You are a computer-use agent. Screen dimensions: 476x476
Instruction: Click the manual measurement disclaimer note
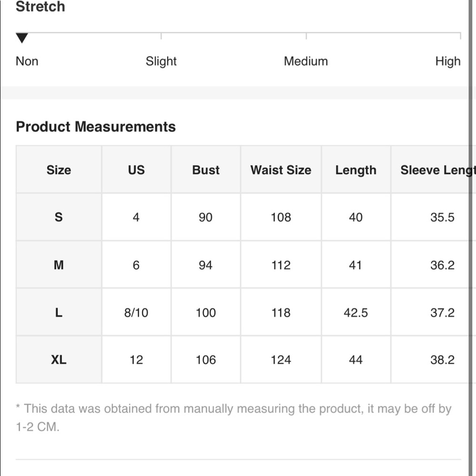coord(234,417)
